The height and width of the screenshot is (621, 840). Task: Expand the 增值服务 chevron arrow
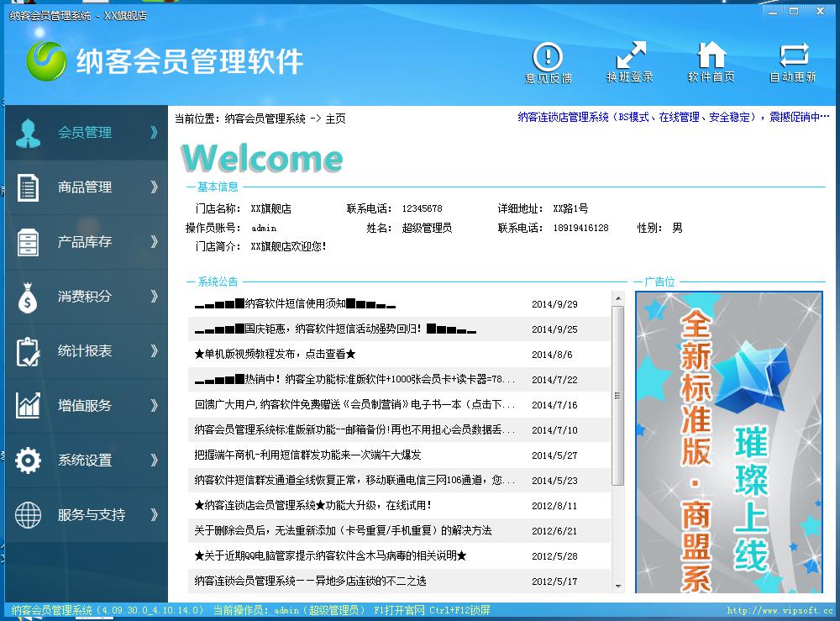pos(154,406)
